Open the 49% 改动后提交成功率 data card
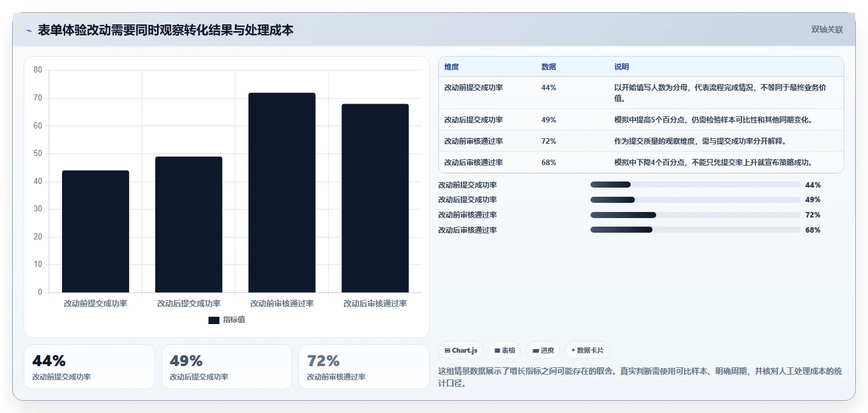This screenshot has width=868, height=413. point(226,367)
